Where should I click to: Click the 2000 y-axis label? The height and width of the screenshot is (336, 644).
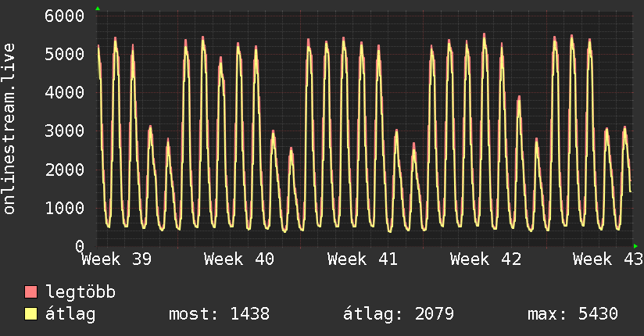[65, 170]
